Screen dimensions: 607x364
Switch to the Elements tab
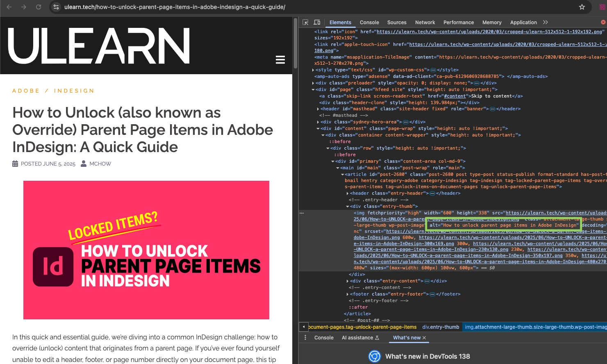coord(340,23)
